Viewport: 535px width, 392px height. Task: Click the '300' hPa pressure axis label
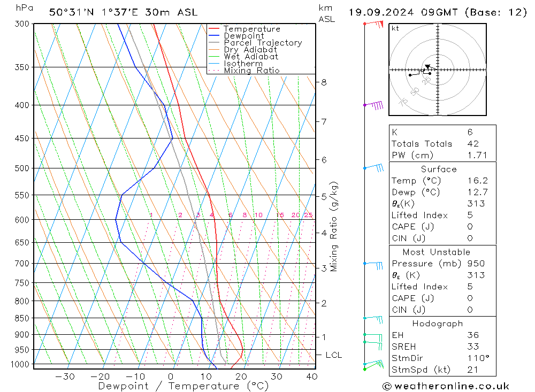coord(22,24)
